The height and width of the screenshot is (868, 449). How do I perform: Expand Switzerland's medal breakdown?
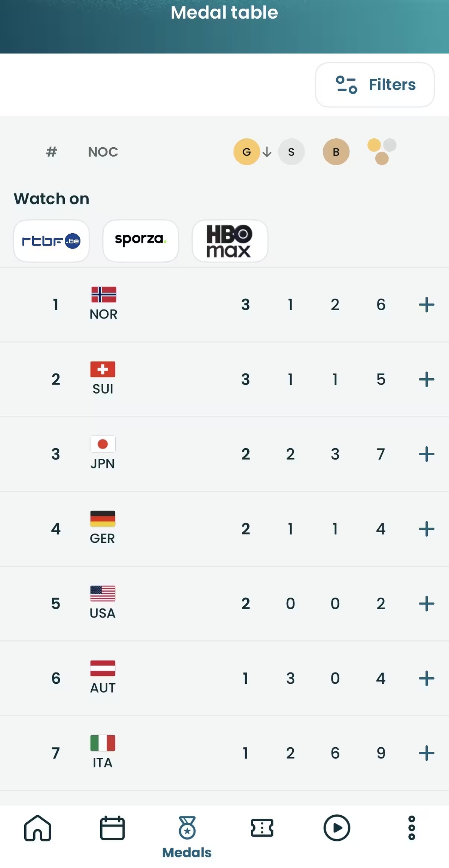click(427, 379)
